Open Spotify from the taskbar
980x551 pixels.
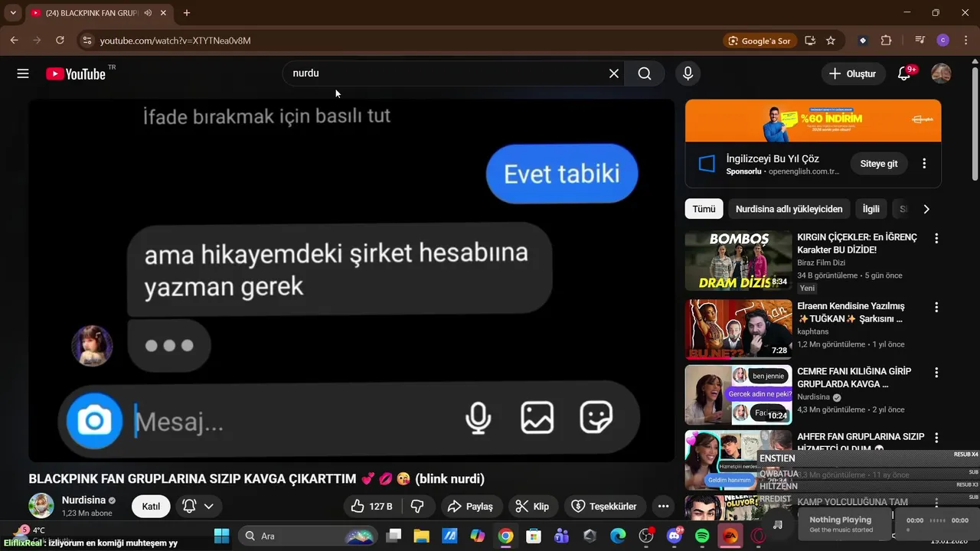702,536
